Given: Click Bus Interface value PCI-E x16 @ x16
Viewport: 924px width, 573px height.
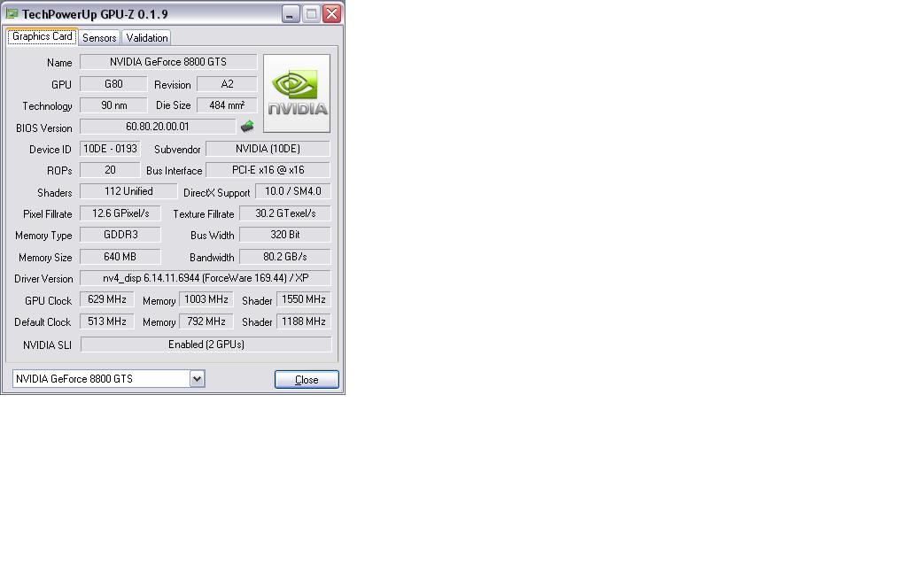Looking at the screenshot, I should (x=268, y=170).
